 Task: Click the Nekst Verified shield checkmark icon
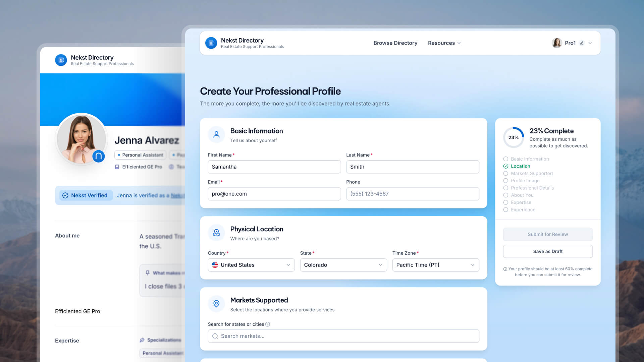click(66, 195)
